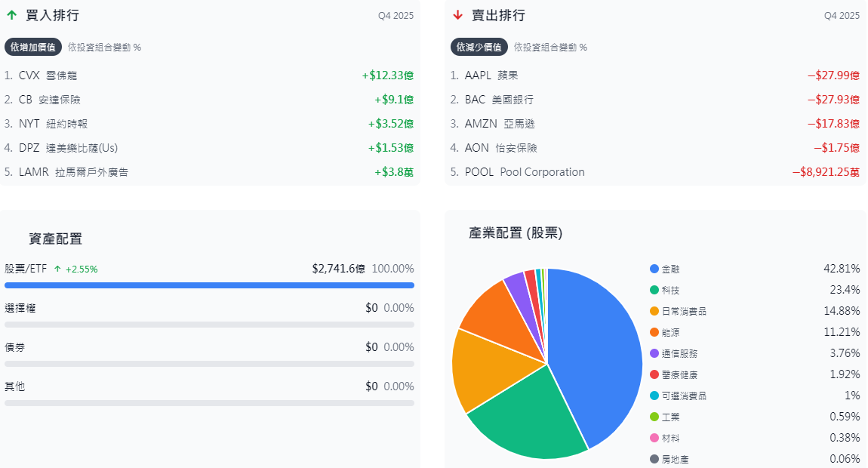Click the blue 股票/ETF allocation bar

[209, 285]
